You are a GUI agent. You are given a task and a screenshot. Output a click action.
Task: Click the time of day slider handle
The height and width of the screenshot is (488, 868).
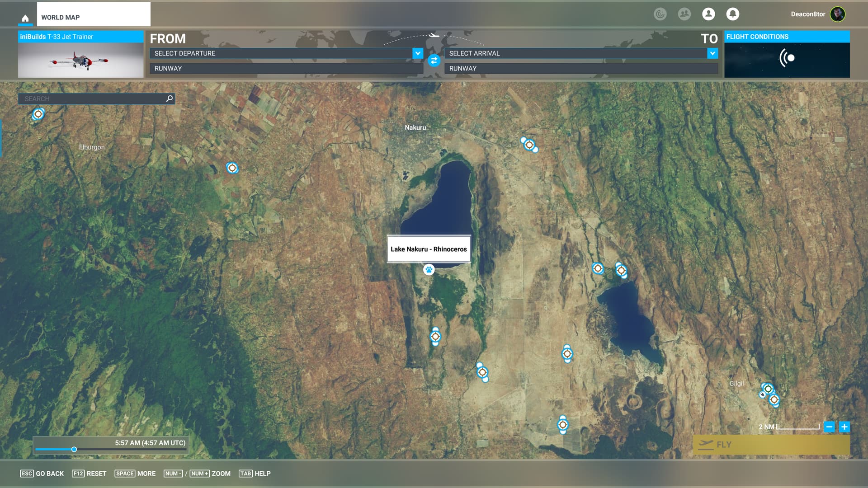[74, 449]
